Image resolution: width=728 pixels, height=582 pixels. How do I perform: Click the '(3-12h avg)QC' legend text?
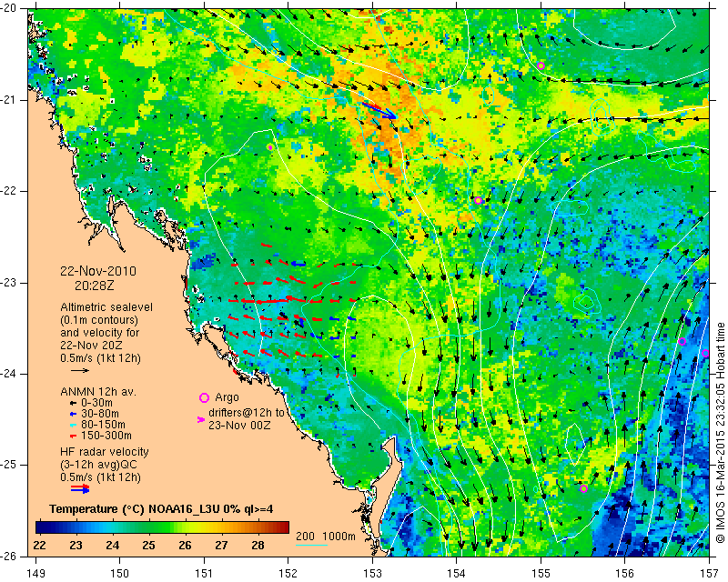pos(98,465)
